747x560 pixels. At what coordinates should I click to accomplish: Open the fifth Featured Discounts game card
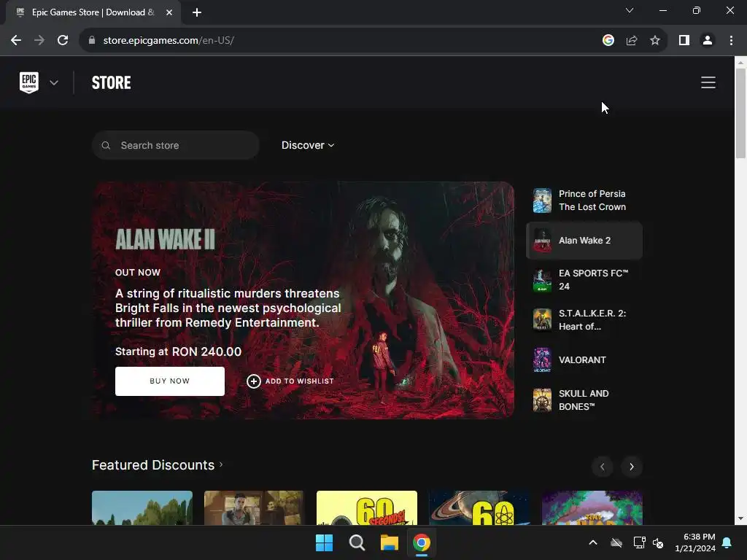tap(592, 507)
